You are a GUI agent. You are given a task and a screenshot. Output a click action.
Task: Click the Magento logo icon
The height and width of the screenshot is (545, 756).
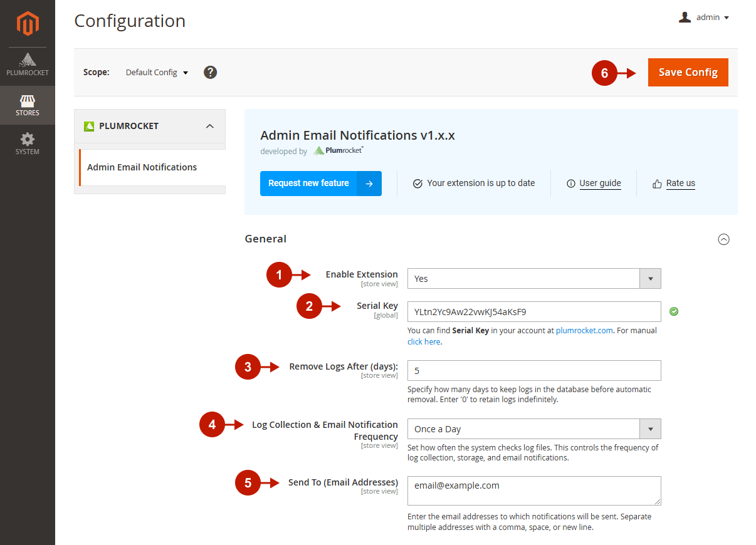(28, 23)
